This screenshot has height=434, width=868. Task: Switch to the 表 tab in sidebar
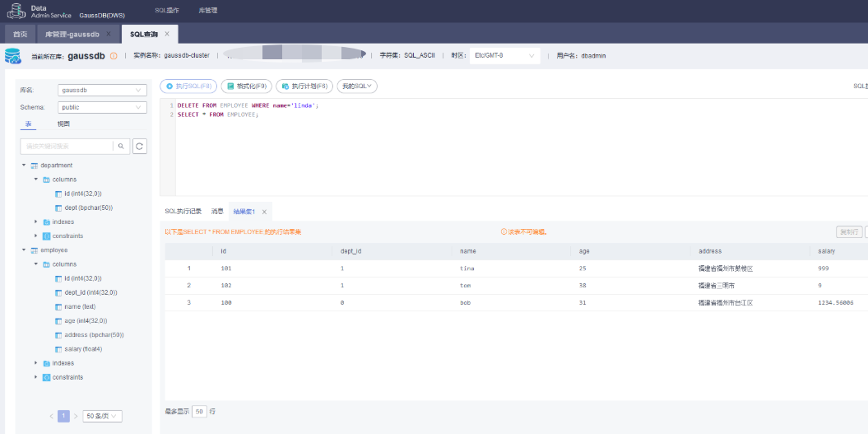point(28,124)
